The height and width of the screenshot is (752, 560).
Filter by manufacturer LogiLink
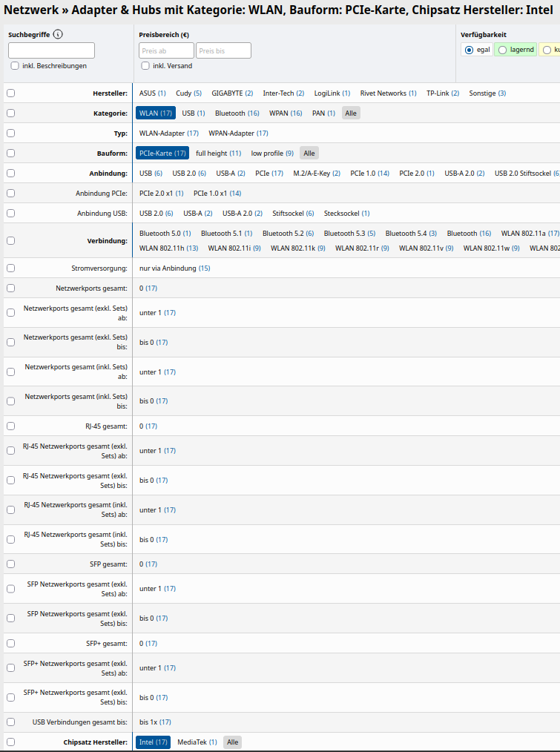click(x=332, y=93)
